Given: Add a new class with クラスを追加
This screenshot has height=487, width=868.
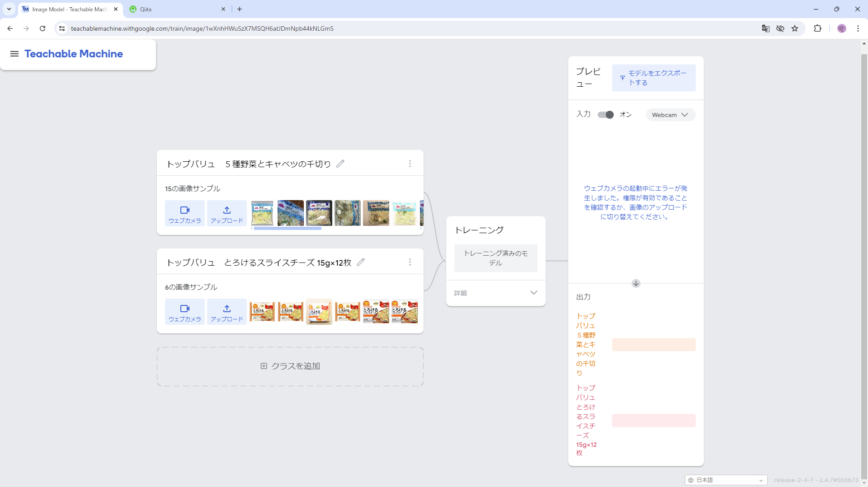Looking at the screenshot, I should point(290,366).
